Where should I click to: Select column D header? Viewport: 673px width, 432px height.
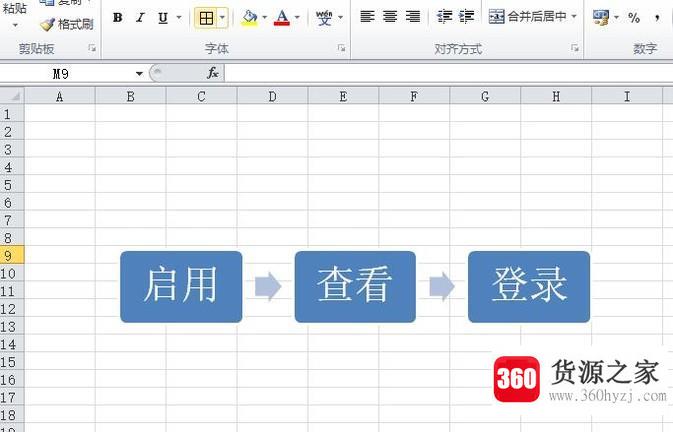[273, 97]
